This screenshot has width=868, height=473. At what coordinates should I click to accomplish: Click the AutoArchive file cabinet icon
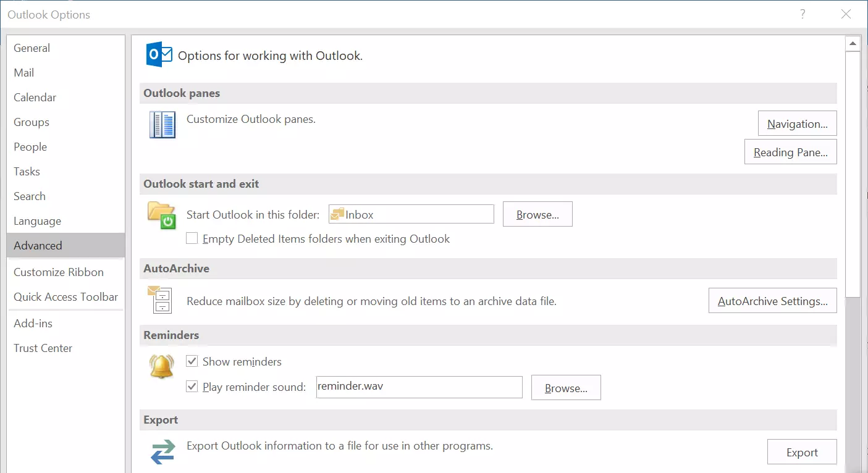[161, 300]
